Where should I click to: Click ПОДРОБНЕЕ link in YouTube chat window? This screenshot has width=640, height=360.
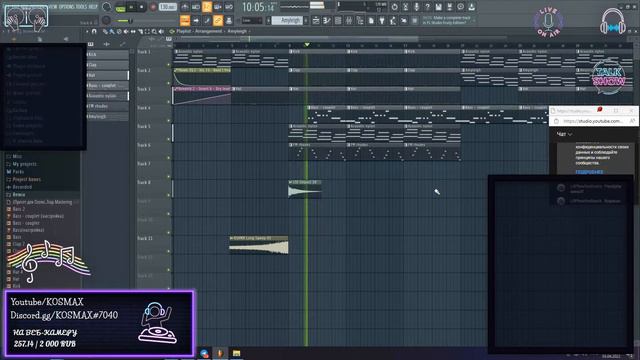(589, 172)
